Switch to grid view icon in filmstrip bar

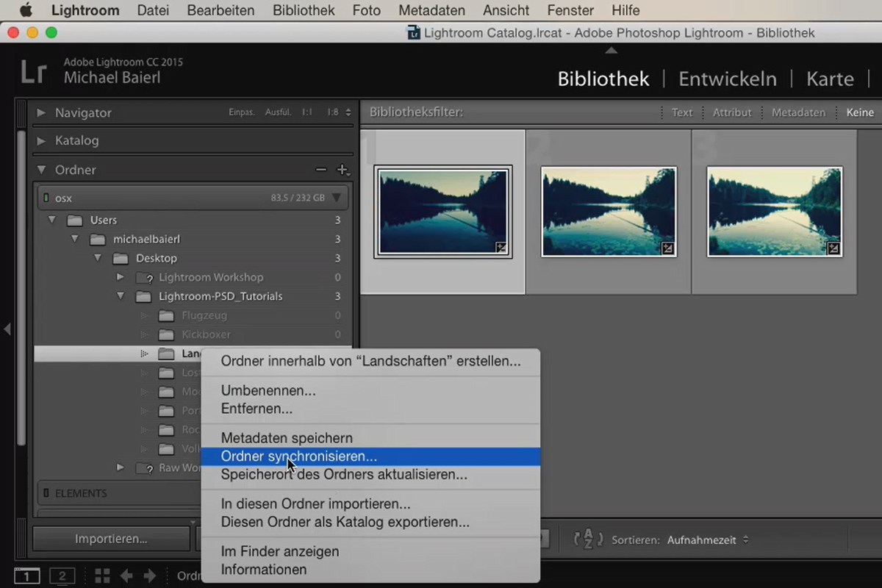point(102,576)
